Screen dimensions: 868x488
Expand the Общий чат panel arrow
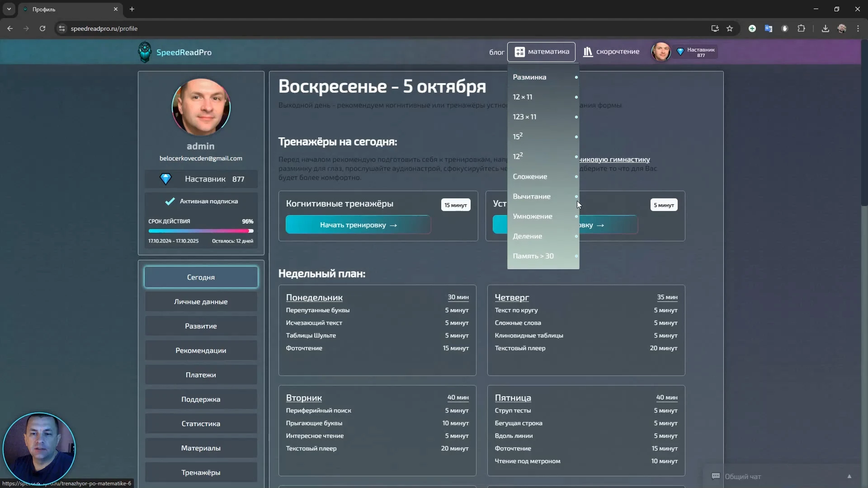click(x=849, y=476)
